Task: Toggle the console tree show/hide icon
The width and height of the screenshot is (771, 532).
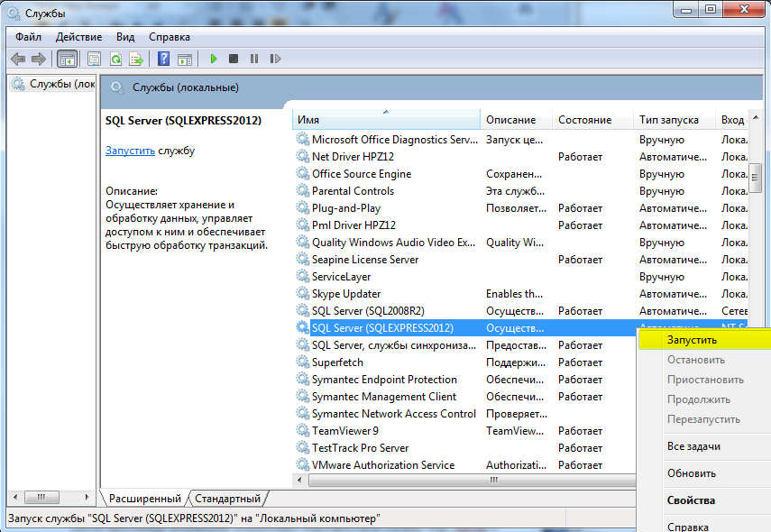Action: click(68, 59)
